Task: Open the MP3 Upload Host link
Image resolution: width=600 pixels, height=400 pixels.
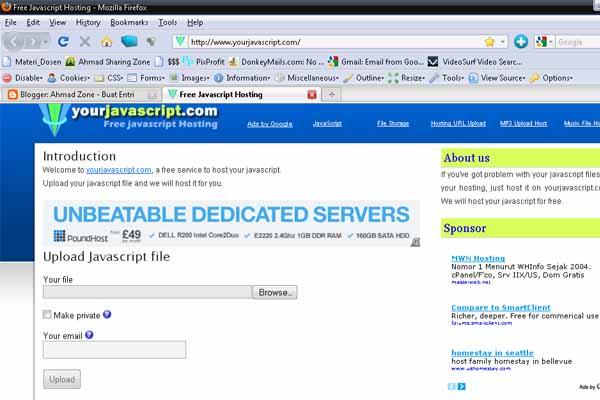Action: click(523, 124)
